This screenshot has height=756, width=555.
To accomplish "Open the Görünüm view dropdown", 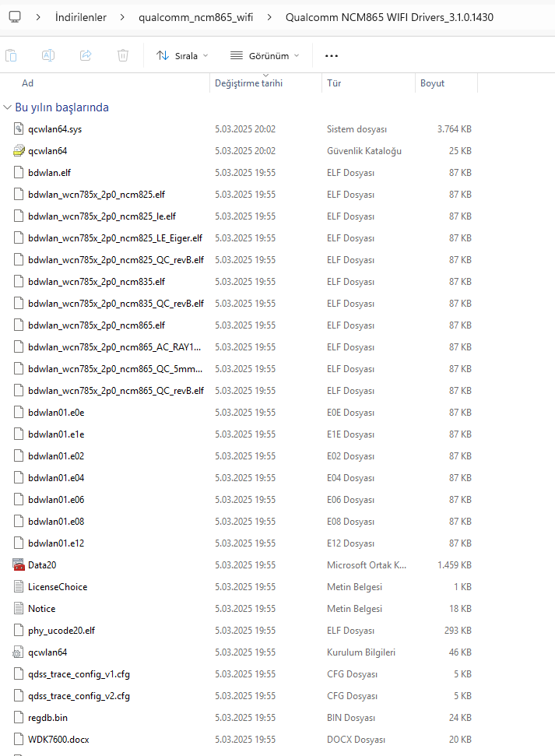I will (265, 56).
